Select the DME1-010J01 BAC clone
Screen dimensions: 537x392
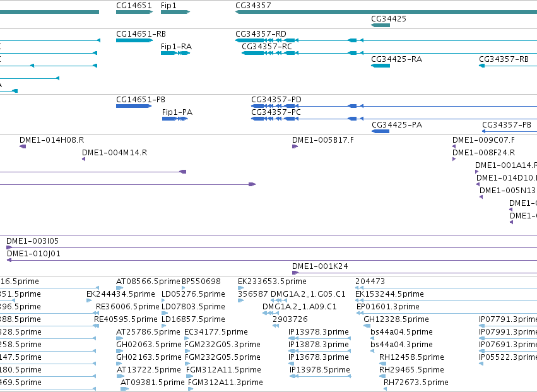tap(33, 254)
